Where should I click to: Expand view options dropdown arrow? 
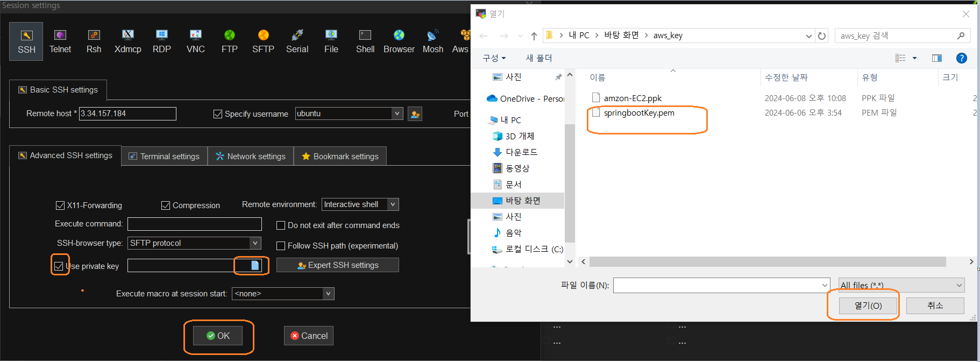[914, 58]
